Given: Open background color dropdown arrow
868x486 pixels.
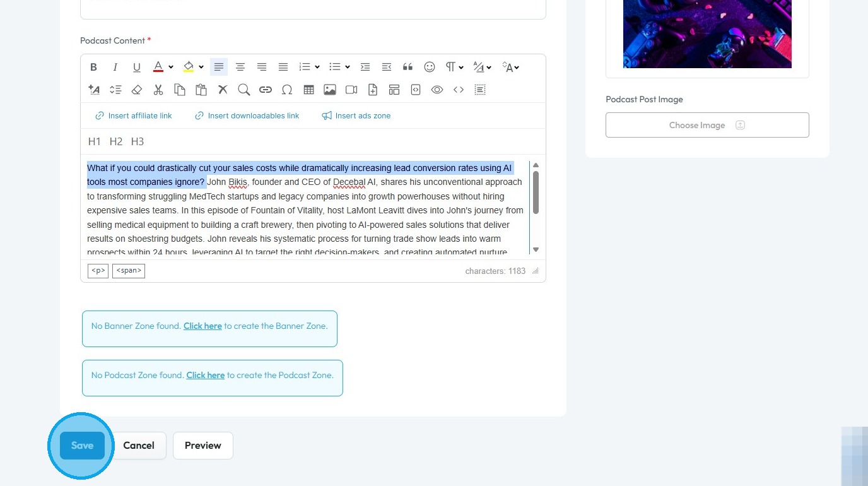Looking at the screenshot, I should click(201, 67).
